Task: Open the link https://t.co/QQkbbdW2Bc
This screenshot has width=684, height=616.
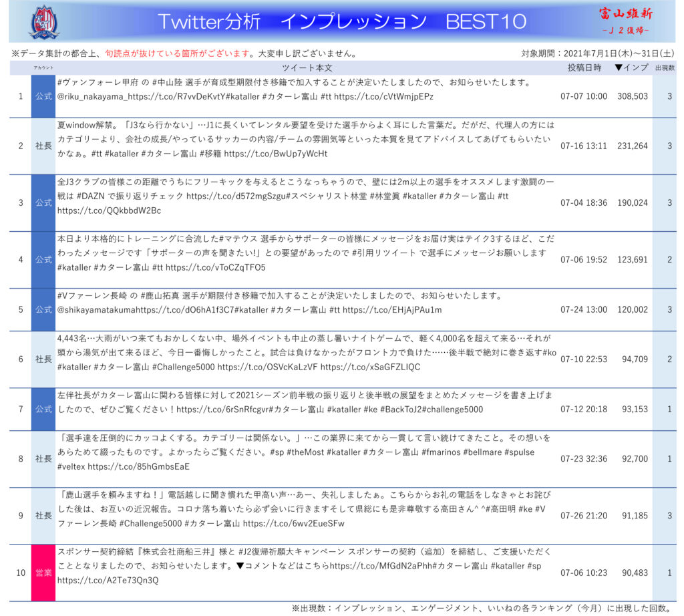Action: pos(109,210)
